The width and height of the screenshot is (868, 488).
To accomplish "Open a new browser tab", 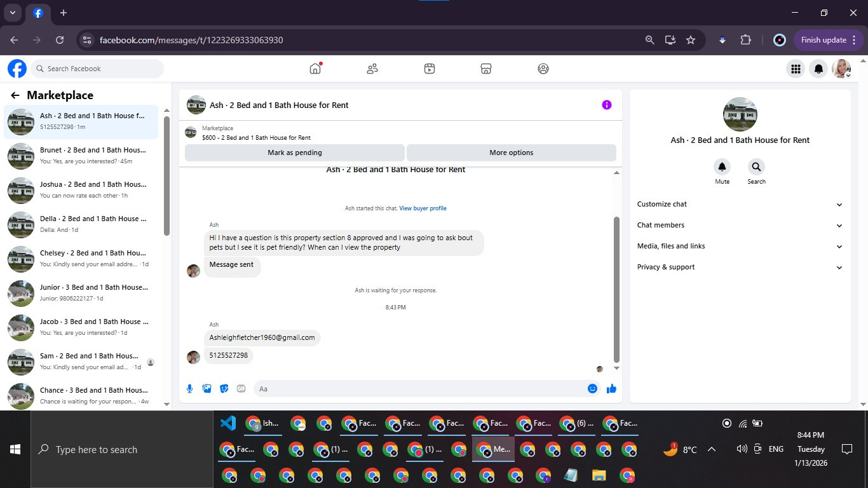I will 64,13.
